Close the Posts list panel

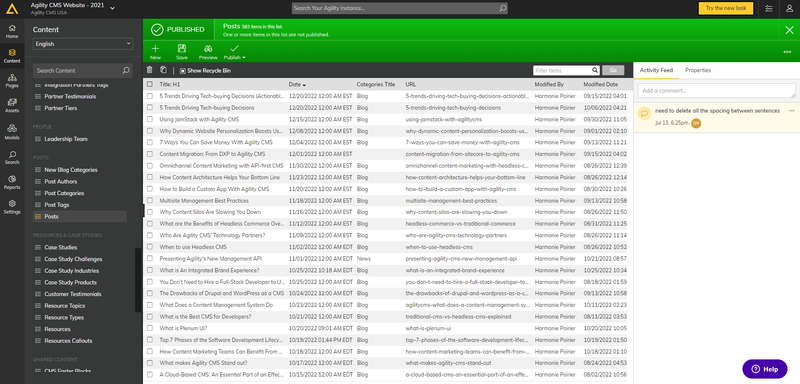coord(789,30)
